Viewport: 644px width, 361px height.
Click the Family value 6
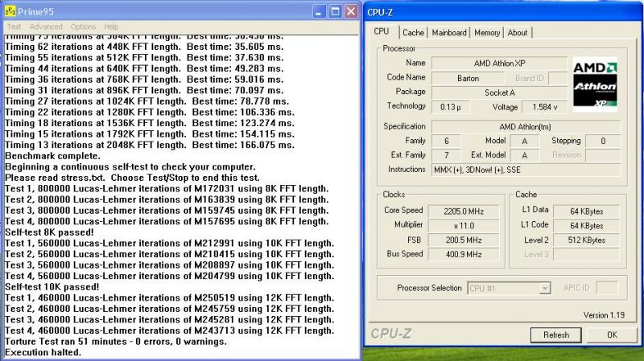446,142
